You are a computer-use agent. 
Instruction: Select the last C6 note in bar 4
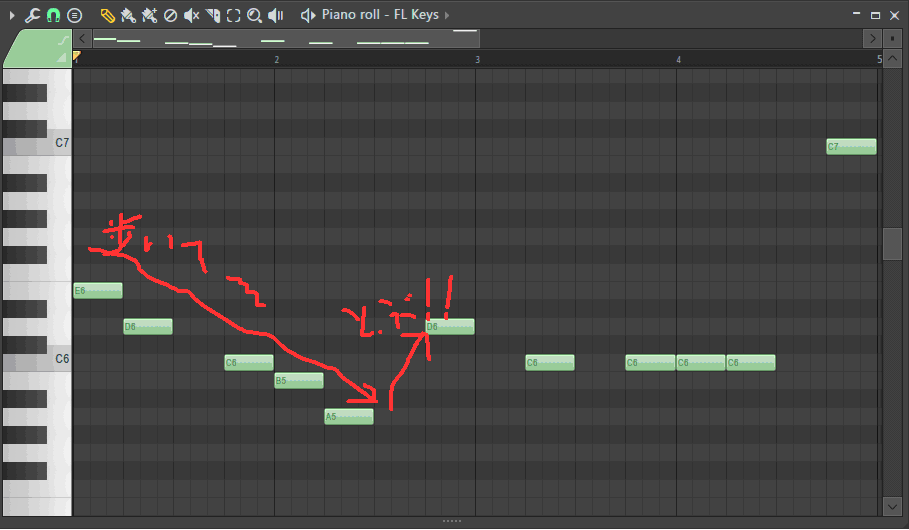coord(751,362)
